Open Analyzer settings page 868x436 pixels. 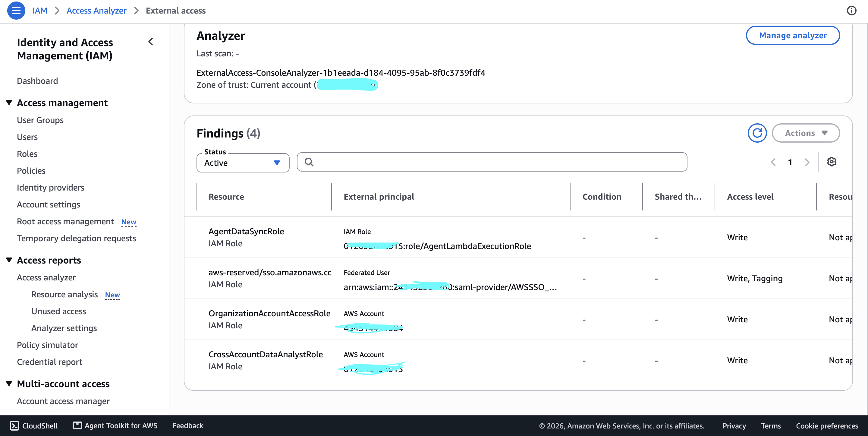click(x=64, y=328)
